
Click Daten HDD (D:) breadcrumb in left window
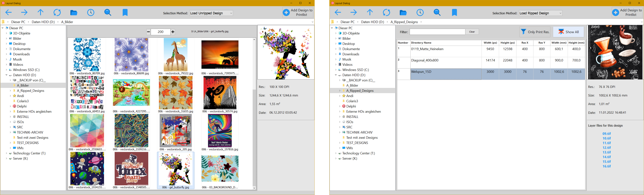coord(43,22)
